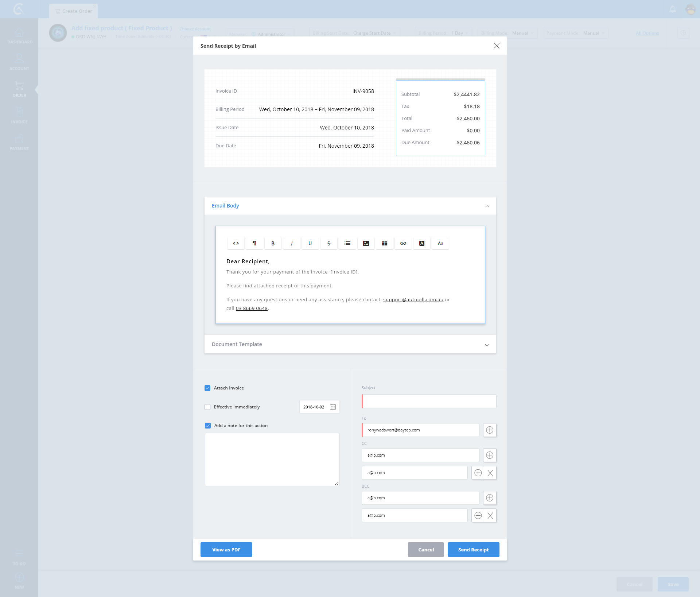Screen dimensions: 700x597
Task: Insert a bulleted list in editor
Action: click(347, 243)
